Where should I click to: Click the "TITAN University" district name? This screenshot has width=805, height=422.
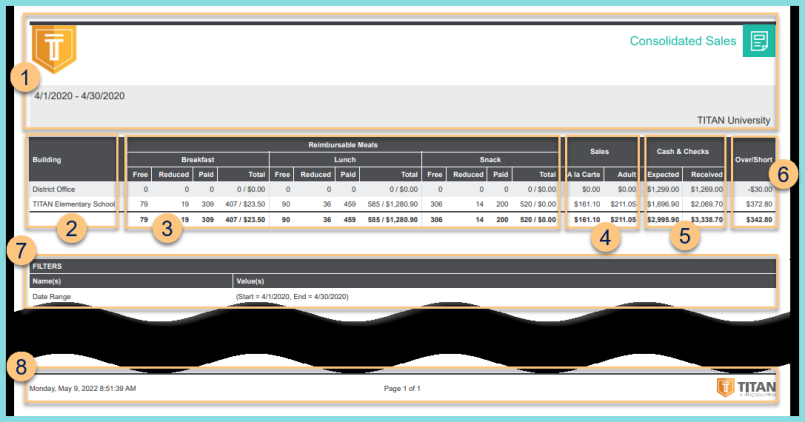click(733, 120)
